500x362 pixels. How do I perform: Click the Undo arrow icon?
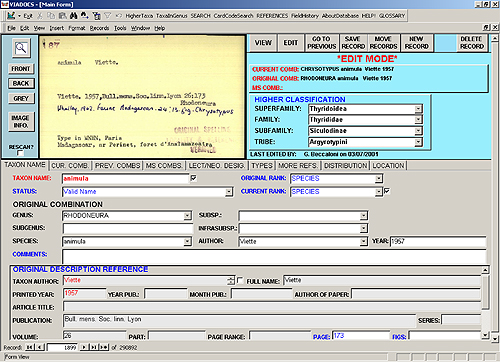pyautogui.click(x=119, y=16)
